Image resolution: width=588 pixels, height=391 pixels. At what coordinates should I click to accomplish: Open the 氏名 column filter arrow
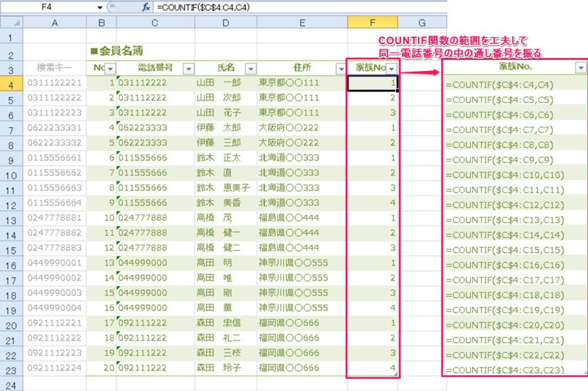[x=250, y=69]
